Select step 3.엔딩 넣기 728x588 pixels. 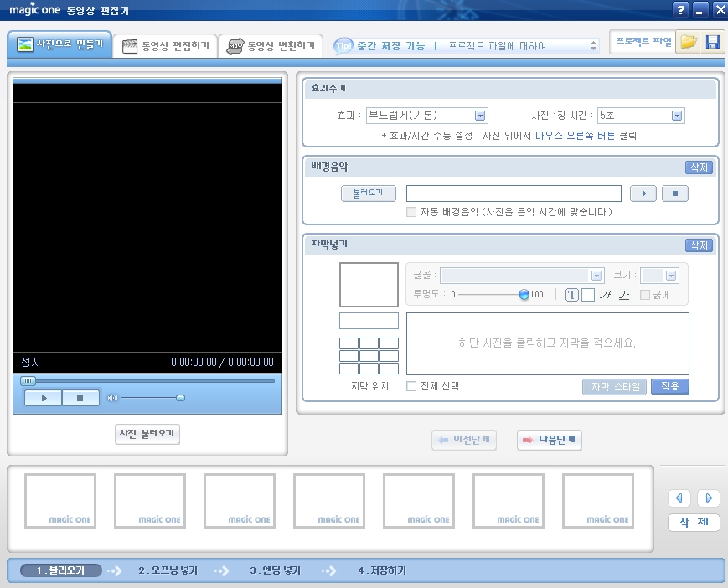pos(276,570)
